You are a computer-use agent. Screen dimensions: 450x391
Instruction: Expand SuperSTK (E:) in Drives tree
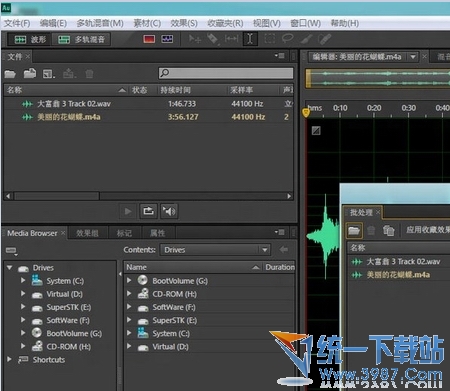[x=23, y=307]
